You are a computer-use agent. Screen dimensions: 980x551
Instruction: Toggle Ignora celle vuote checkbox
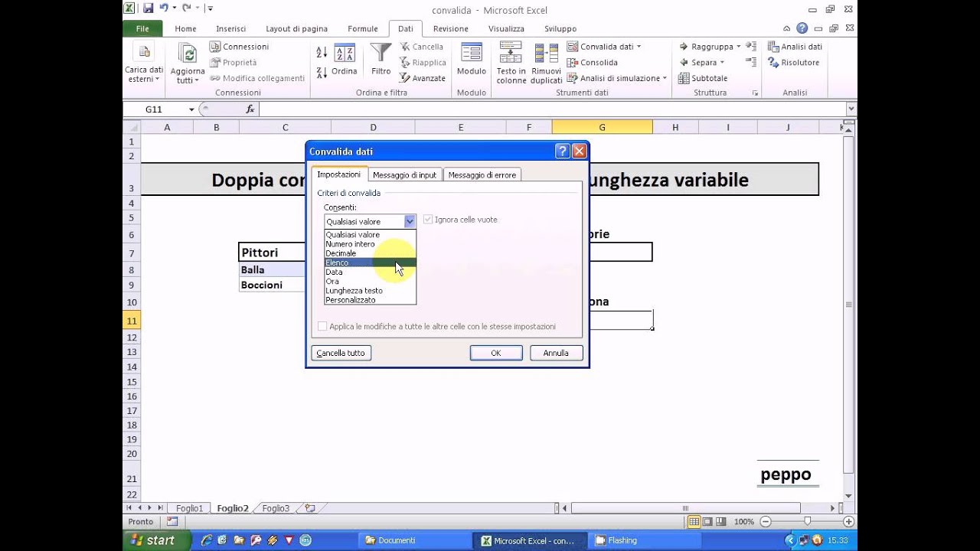point(427,220)
